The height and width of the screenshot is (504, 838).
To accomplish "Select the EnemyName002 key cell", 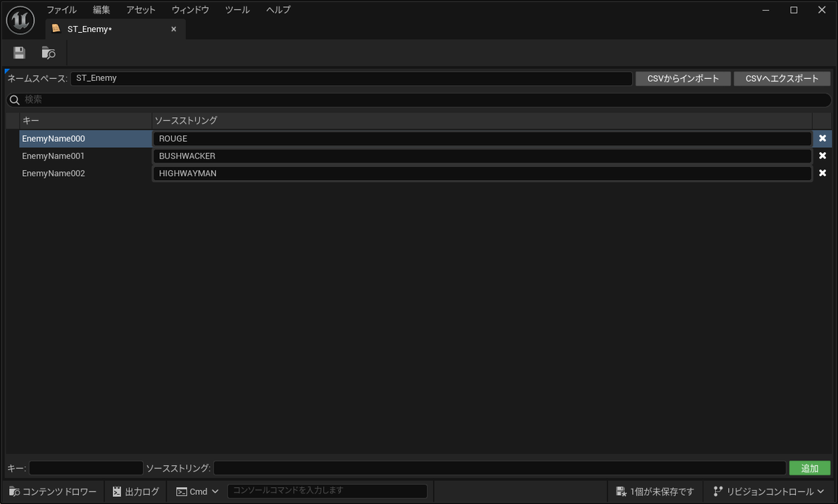I will coord(85,173).
